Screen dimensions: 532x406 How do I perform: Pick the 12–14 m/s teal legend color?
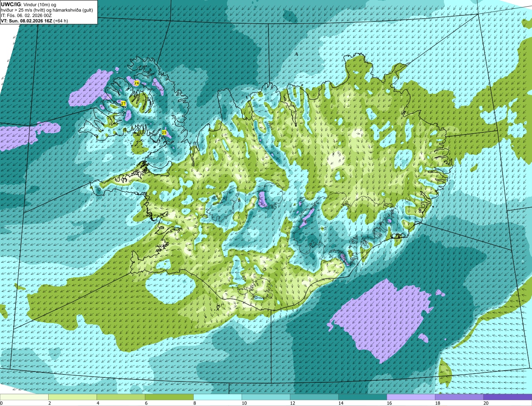pos(314,397)
